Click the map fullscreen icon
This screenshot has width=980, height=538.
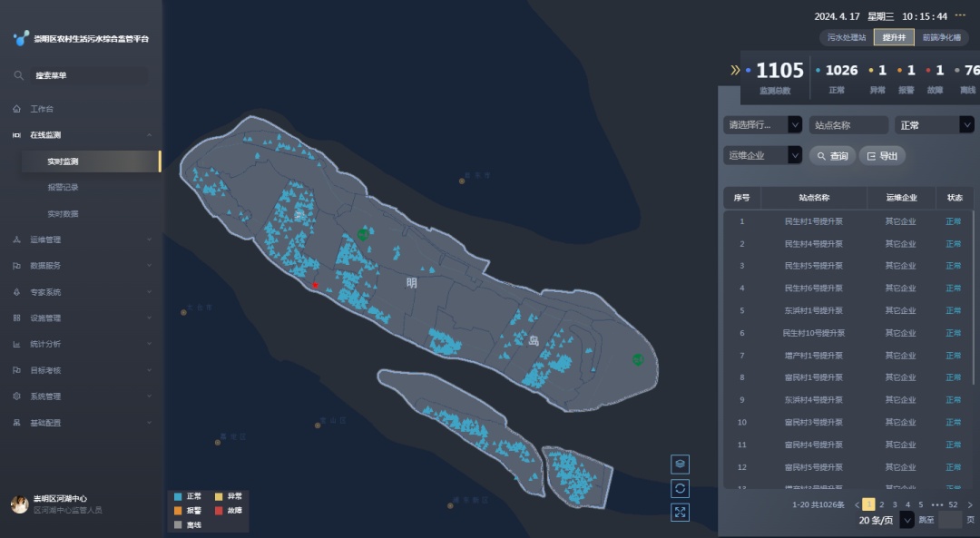click(680, 513)
